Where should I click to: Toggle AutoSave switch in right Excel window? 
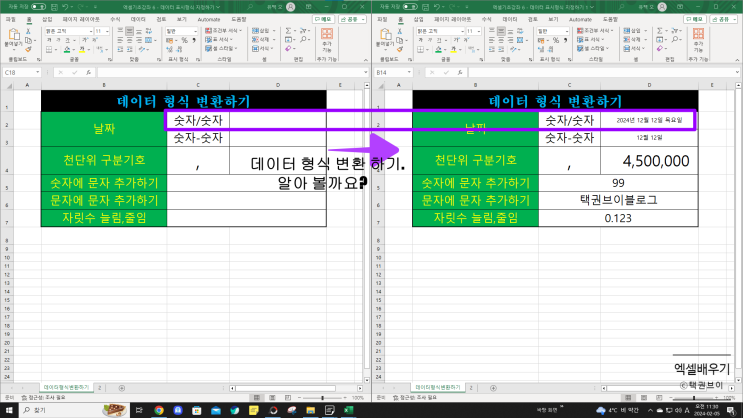tap(410, 7)
